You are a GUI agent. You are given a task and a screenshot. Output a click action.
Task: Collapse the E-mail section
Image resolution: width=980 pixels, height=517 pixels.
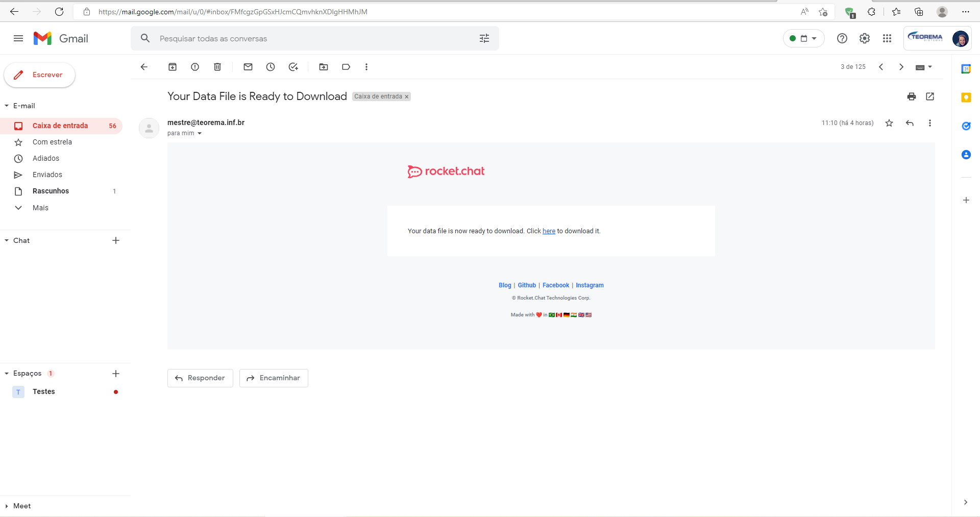[x=7, y=106]
